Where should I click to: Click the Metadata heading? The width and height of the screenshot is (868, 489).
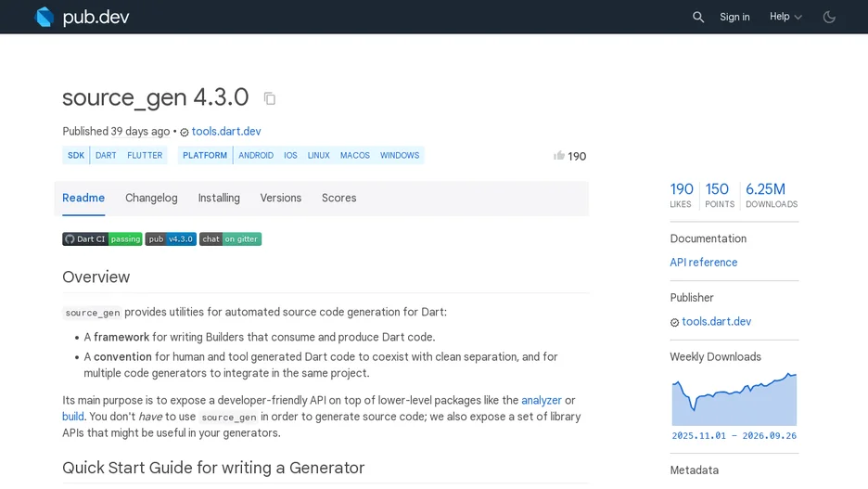tap(695, 470)
